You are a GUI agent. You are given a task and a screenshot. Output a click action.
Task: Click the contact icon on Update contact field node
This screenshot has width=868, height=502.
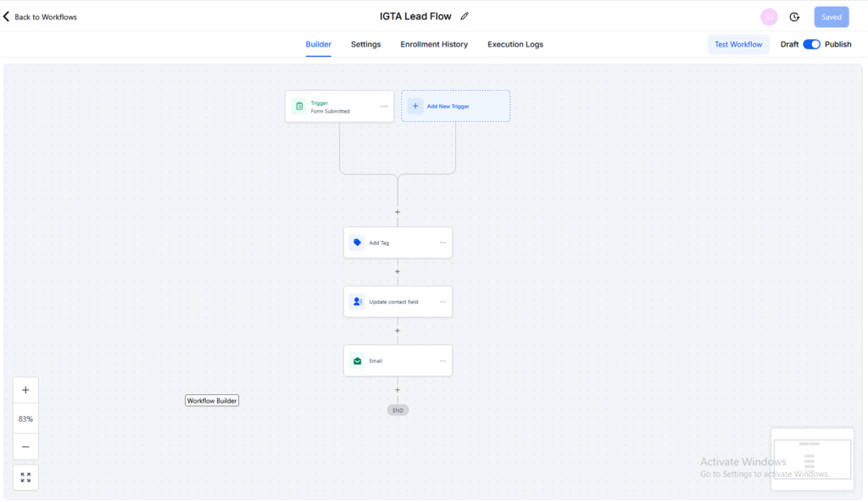[357, 301]
